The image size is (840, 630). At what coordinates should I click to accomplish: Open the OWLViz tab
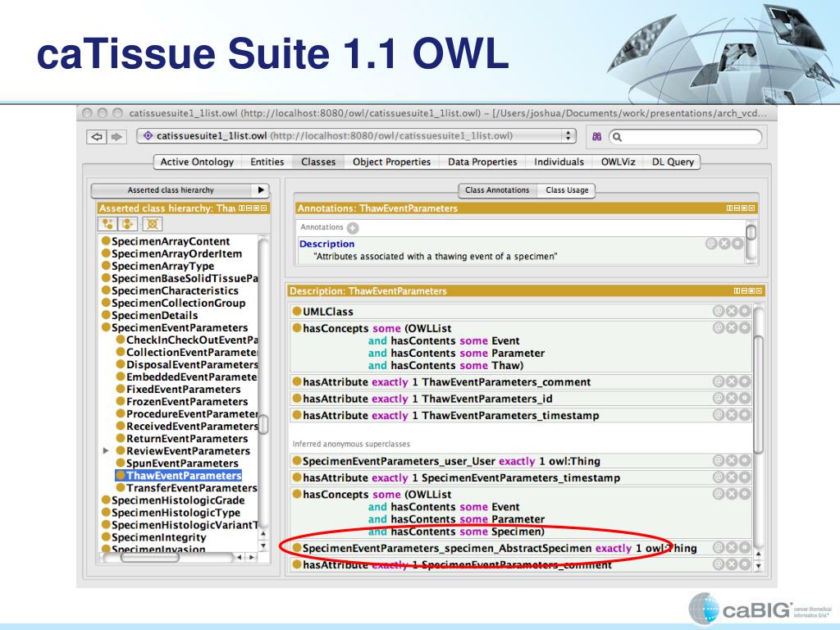(618, 162)
